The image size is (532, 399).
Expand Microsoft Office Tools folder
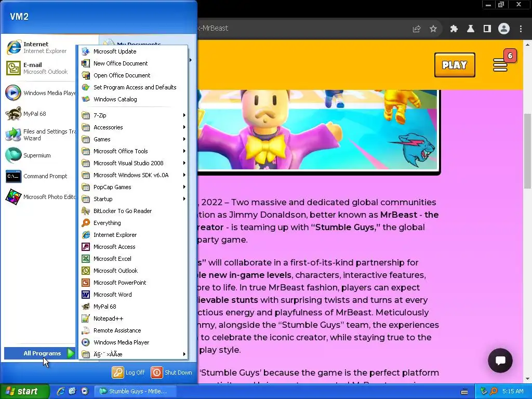(x=133, y=151)
